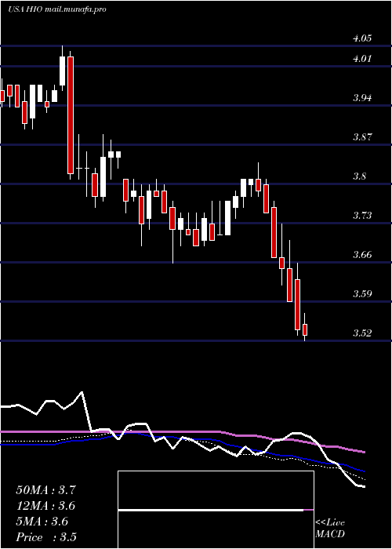Click the 3.94 price axis label
392x549 pixels.
(362, 98)
